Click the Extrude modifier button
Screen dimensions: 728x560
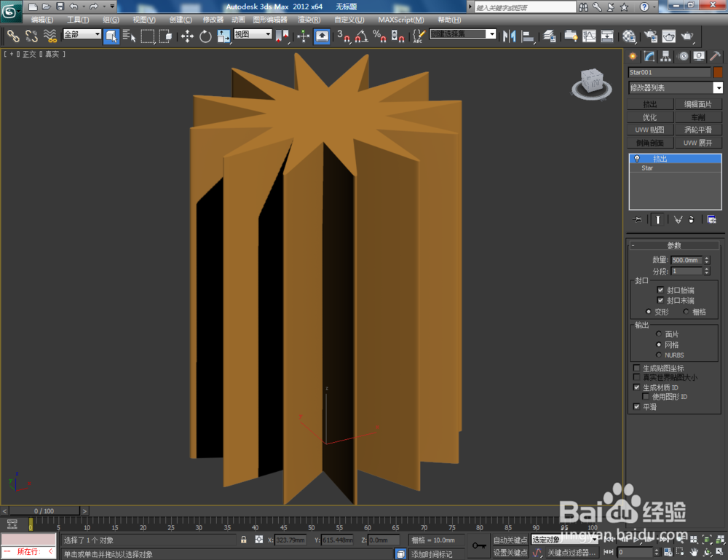pos(650,104)
